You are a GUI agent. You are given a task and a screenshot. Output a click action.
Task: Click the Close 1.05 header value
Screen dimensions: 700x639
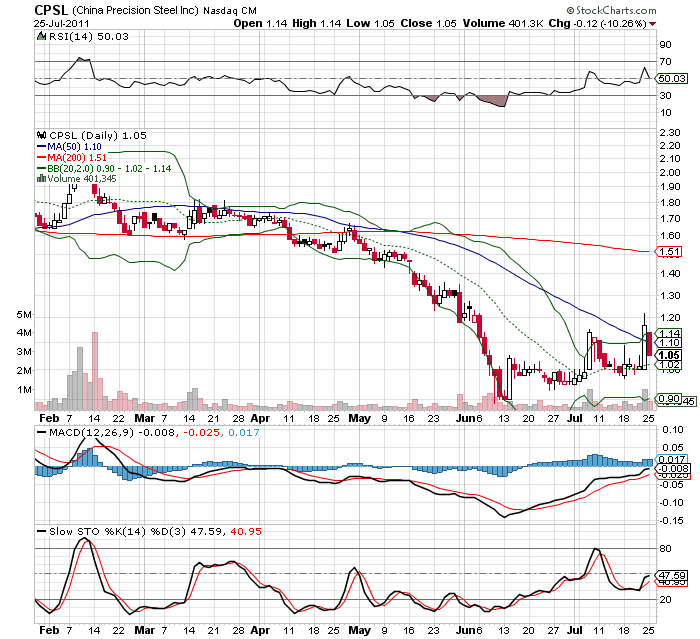point(429,23)
